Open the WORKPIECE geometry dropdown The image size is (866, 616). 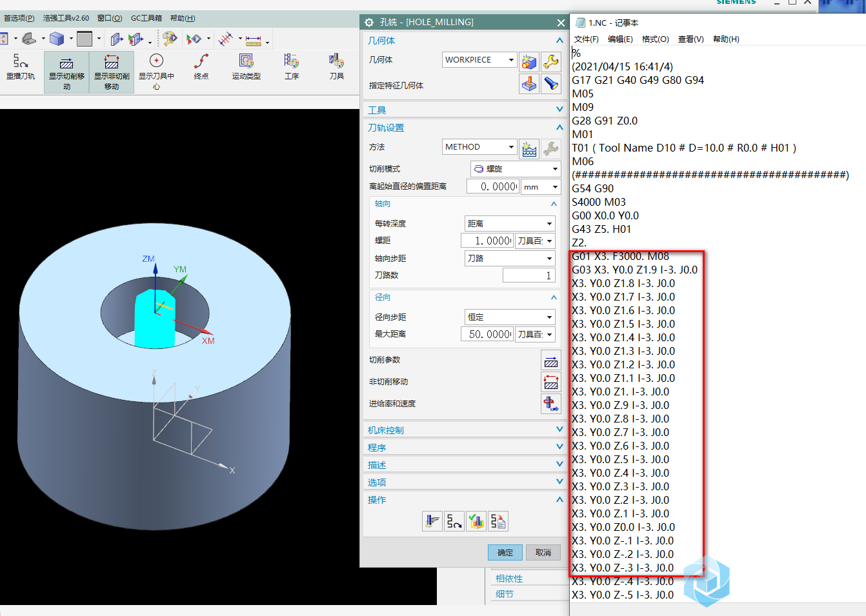pyautogui.click(x=479, y=59)
